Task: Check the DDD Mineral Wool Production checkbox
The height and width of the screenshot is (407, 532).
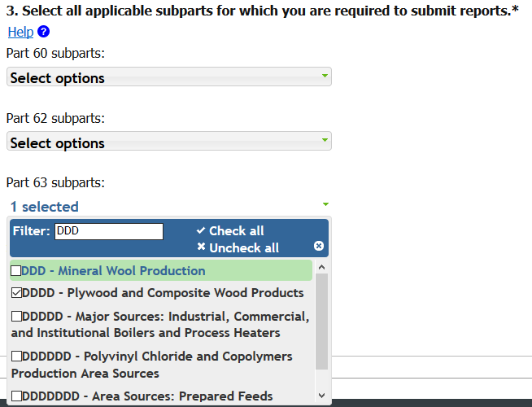Action: [16, 271]
